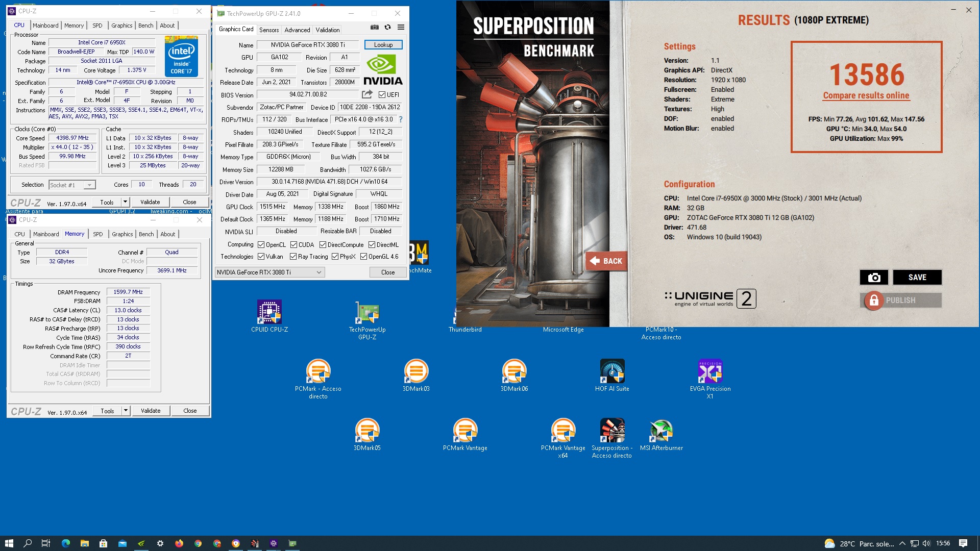Adjust volume with the taskbar speaker icon
Viewport: 980px width, 551px height.
click(926, 543)
